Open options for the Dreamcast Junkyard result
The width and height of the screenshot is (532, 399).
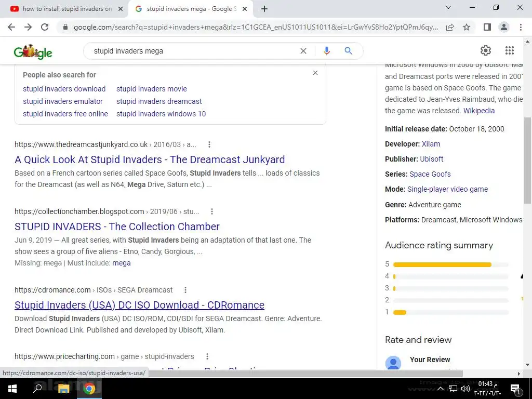coord(209,144)
